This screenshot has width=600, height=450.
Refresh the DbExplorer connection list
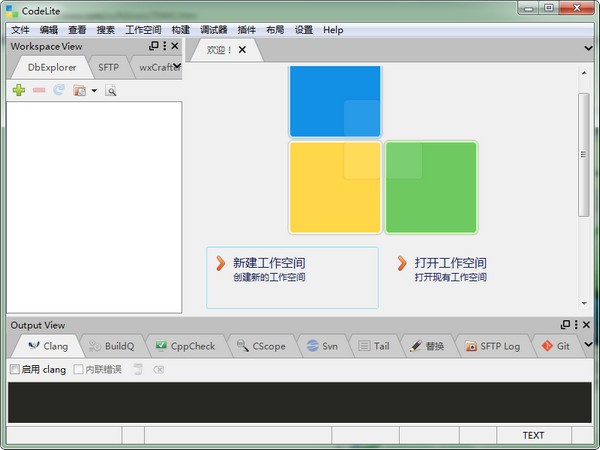click(59, 90)
